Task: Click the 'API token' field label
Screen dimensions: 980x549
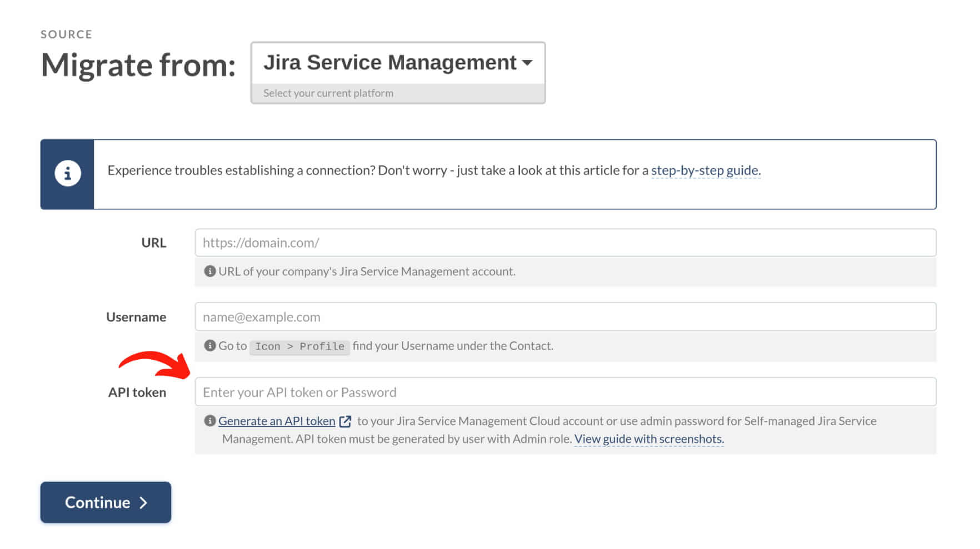Action: [137, 392]
